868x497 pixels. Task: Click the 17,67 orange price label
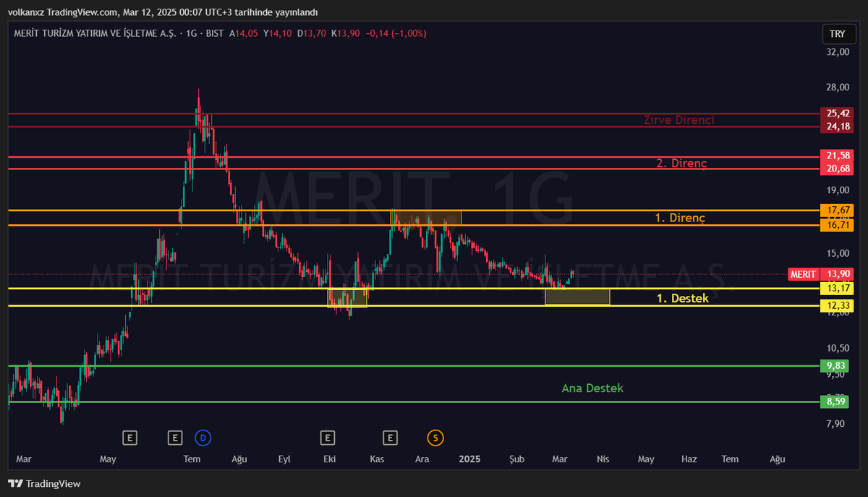tap(838, 210)
